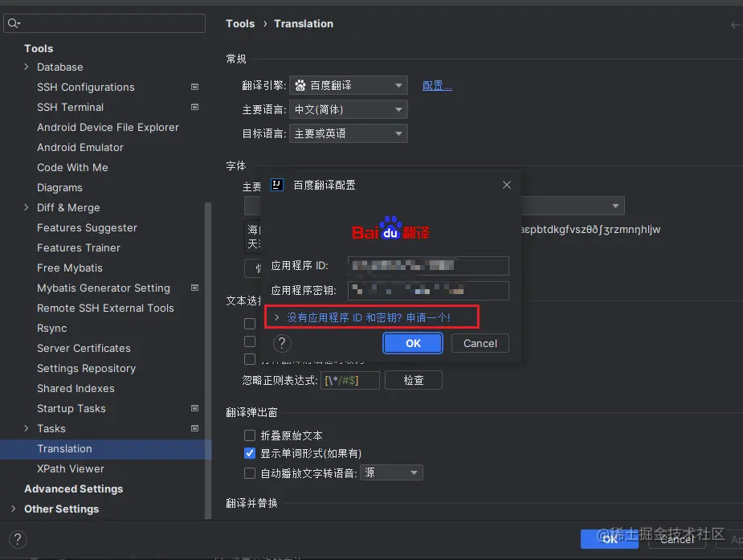Click the 应用程序 ID input field
The image size is (743, 560).
[x=428, y=266]
